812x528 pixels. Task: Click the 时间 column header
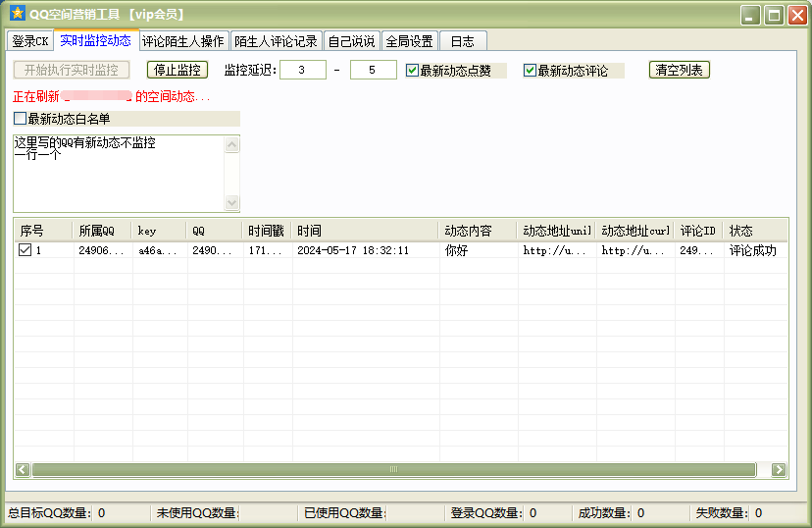[x=365, y=231]
